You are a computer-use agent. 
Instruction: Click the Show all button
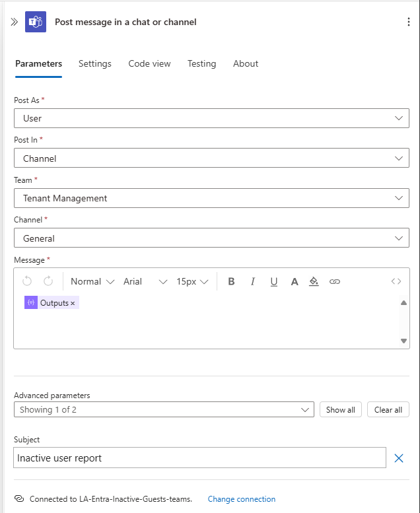[x=341, y=409]
